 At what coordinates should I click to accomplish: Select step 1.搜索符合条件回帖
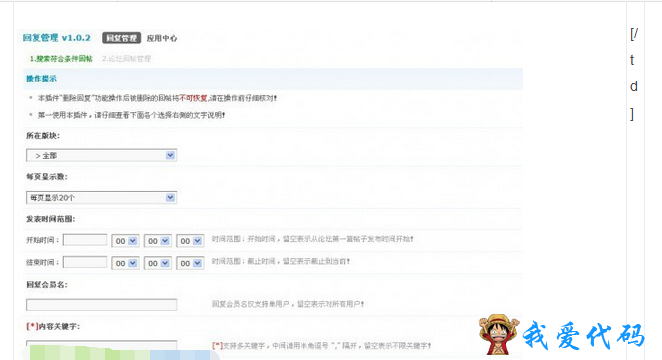tap(61, 59)
